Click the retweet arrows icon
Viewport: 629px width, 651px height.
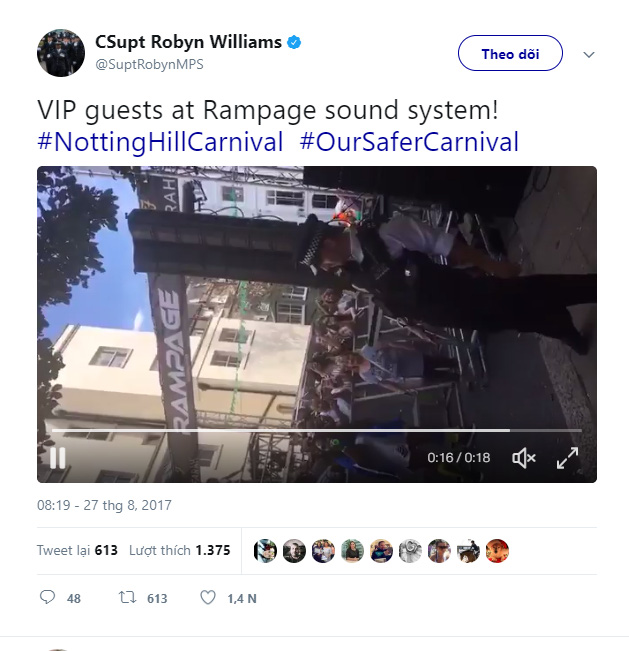(x=127, y=597)
